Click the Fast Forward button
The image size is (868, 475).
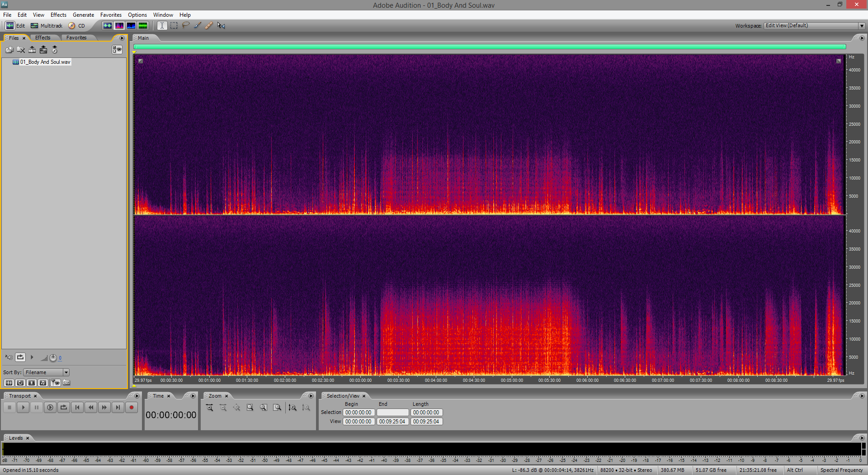pos(104,407)
